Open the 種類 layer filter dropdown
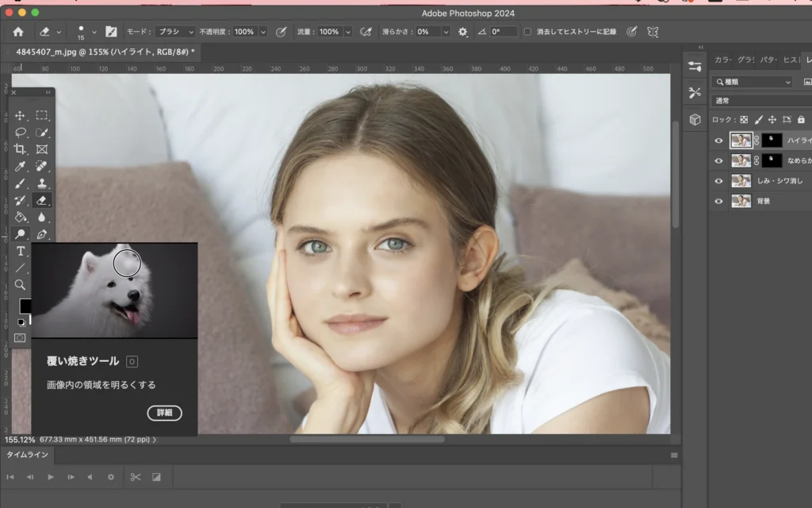This screenshot has width=812, height=508. 752,82
